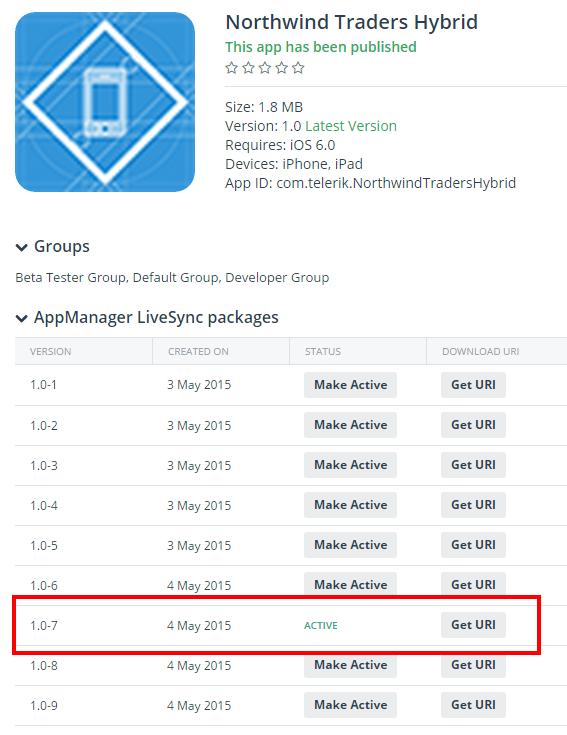Rate the app one star
The height and width of the screenshot is (735, 567).
click(231, 68)
